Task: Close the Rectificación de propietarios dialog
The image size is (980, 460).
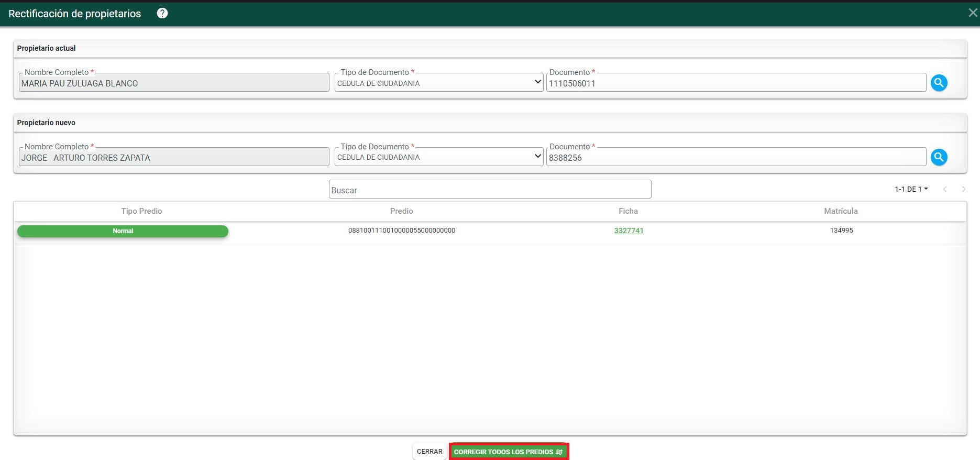Action: click(x=973, y=13)
